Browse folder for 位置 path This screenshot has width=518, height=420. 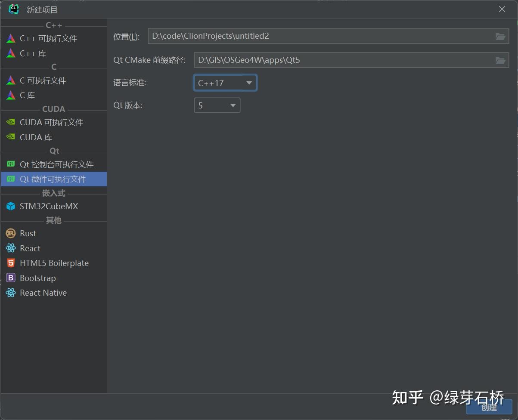(500, 36)
